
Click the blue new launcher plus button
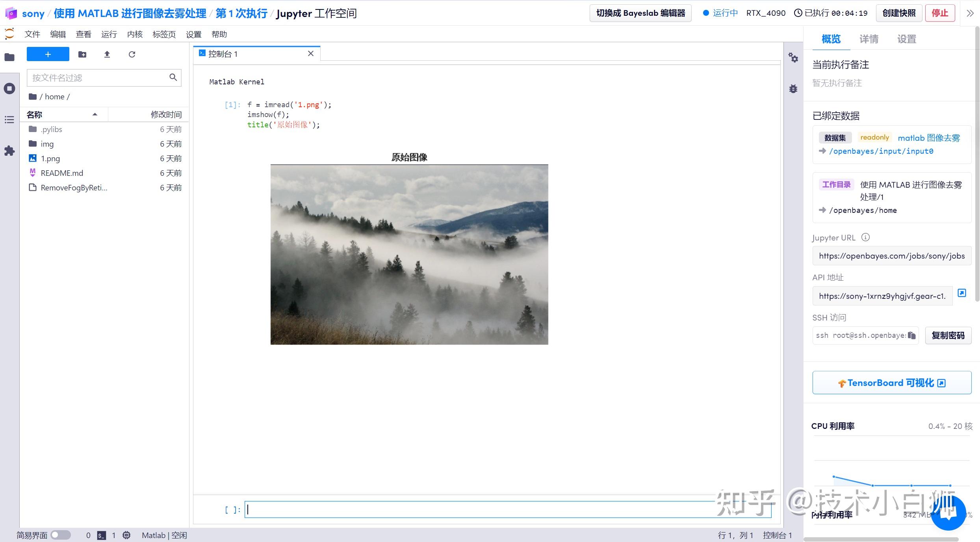click(48, 54)
